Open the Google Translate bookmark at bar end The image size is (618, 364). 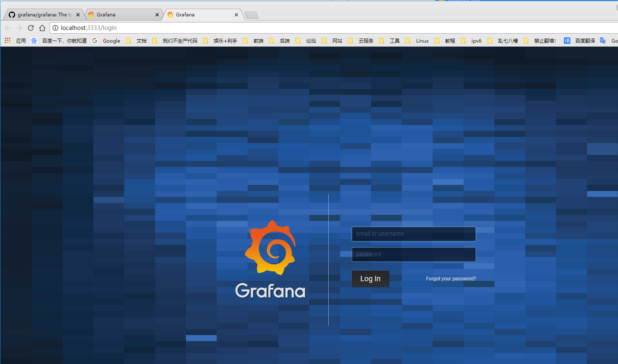(609, 41)
